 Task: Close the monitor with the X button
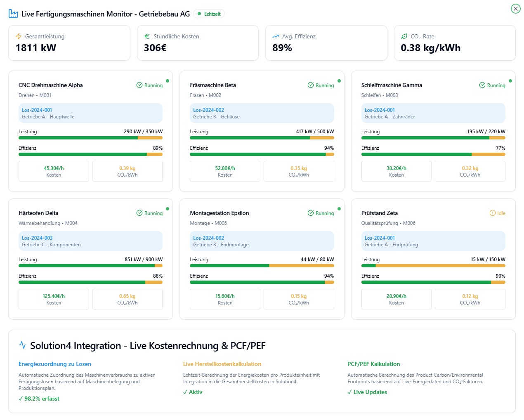click(x=515, y=9)
